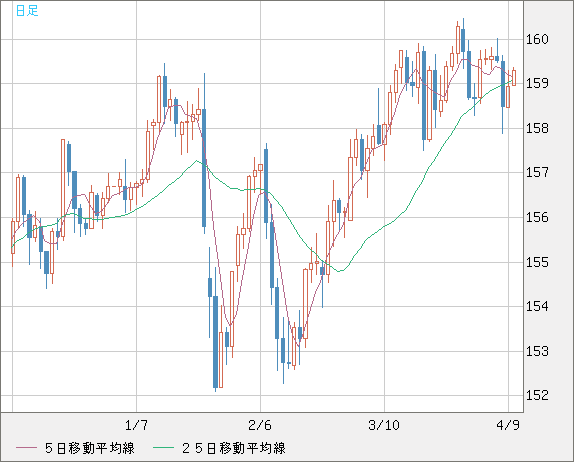The height and width of the screenshot is (462, 574).
Task: Click the 160 price axis label
Action: (x=537, y=39)
